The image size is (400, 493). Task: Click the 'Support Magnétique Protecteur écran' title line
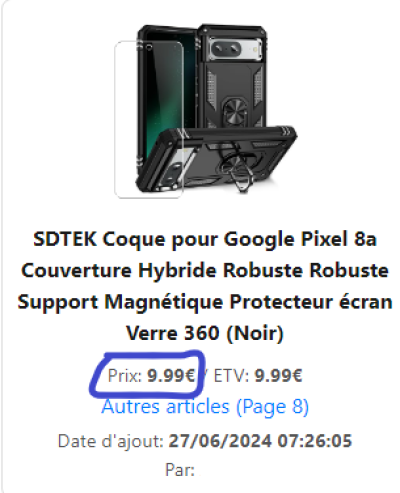tap(205, 302)
